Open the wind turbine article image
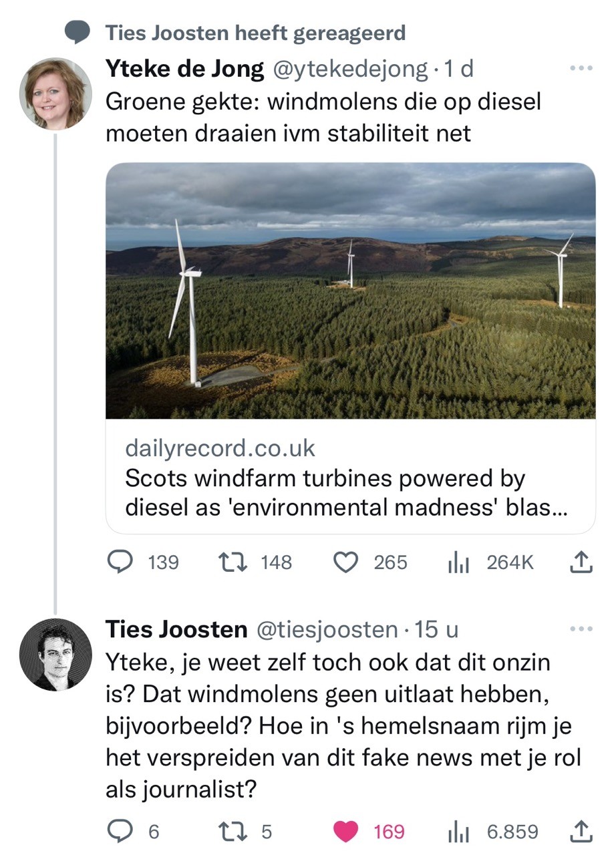 [x=350, y=291]
